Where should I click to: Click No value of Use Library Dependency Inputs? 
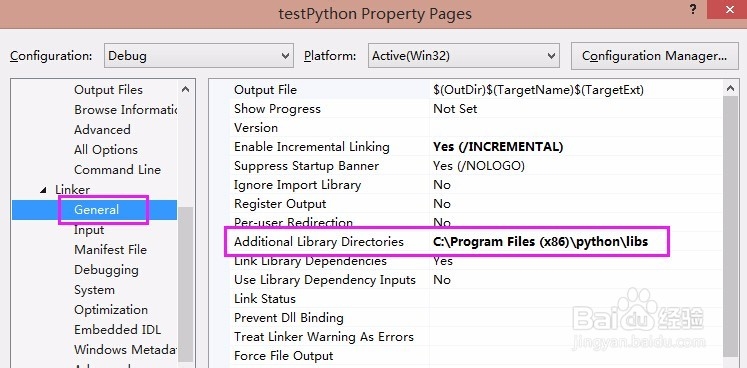pyautogui.click(x=442, y=280)
